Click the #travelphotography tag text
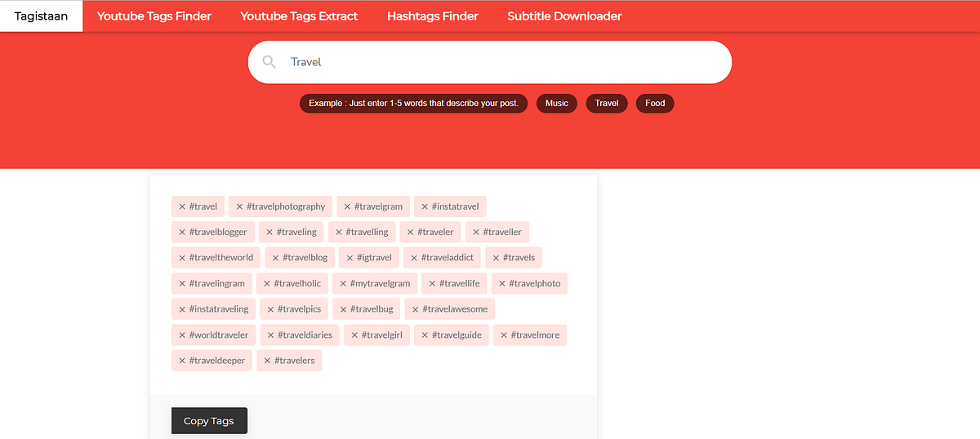 (286, 206)
